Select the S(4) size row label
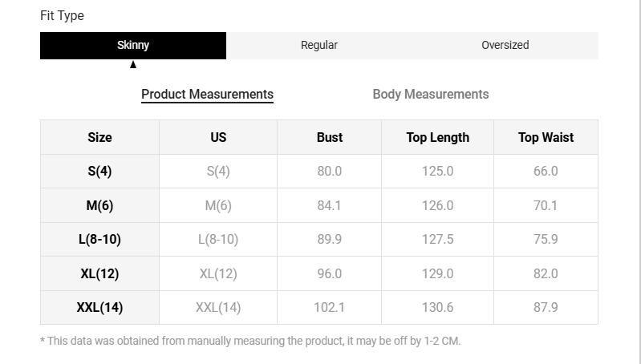The width and height of the screenshot is (641, 364). (99, 172)
